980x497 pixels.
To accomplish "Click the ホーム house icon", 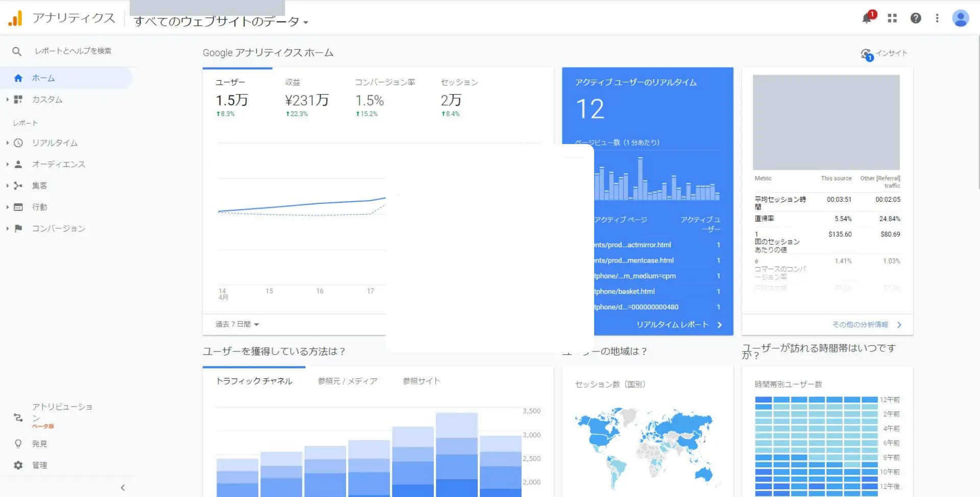I will [18, 78].
